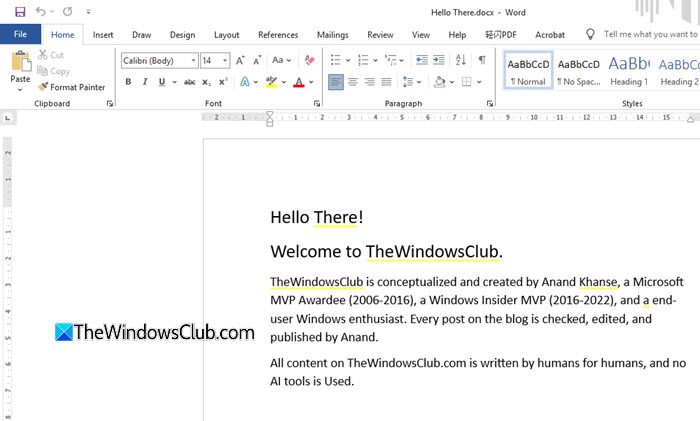This screenshot has height=421, width=700.
Task: Open the font color dropdown arrow
Action: (x=311, y=82)
